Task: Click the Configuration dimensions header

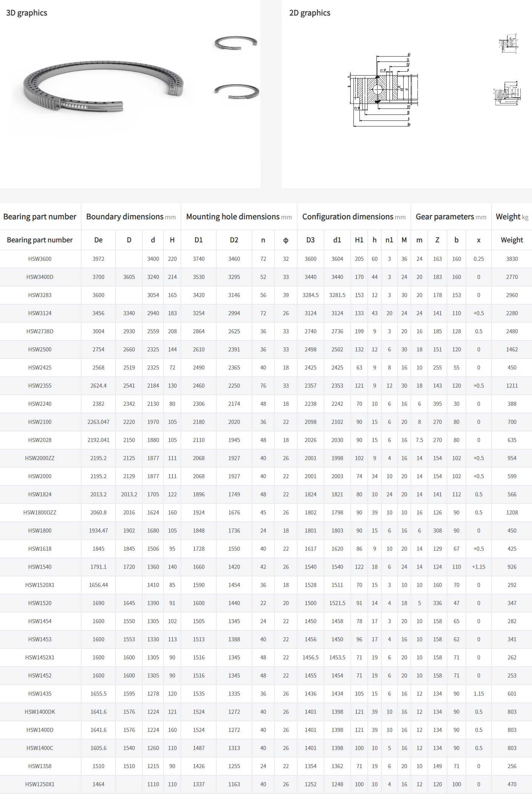Action: pos(354,217)
